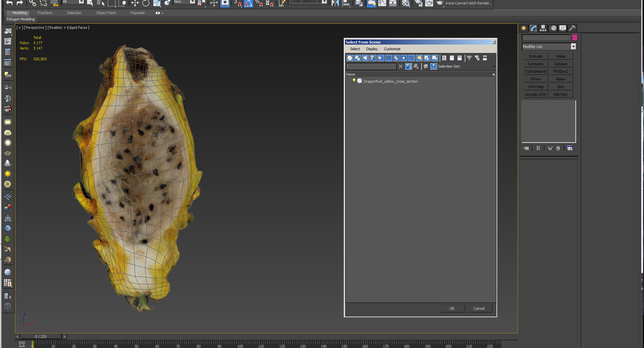Toggle the 3D Snaps icon

(237, 3)
